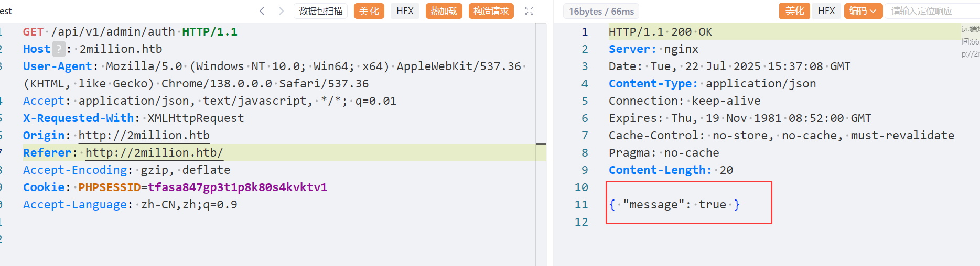
Task: Click the PHPSESSID cookie value
Action: (x=237, y=187)
